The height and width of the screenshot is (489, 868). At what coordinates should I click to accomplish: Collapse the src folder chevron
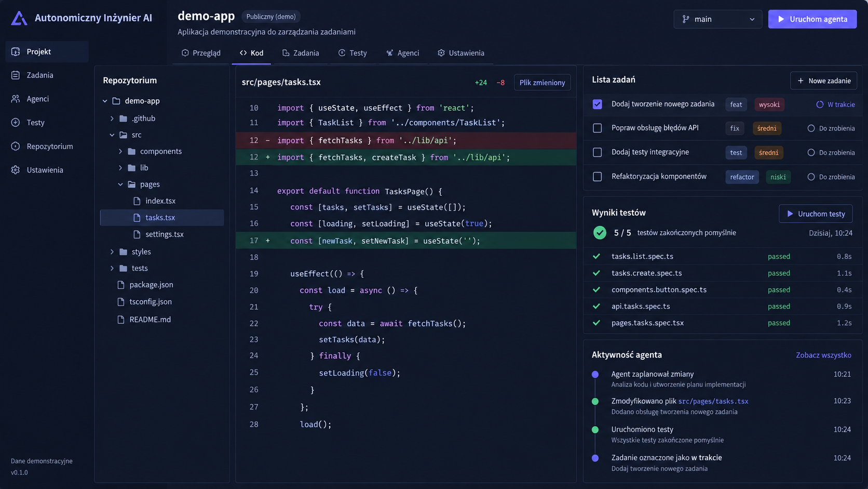112,135
